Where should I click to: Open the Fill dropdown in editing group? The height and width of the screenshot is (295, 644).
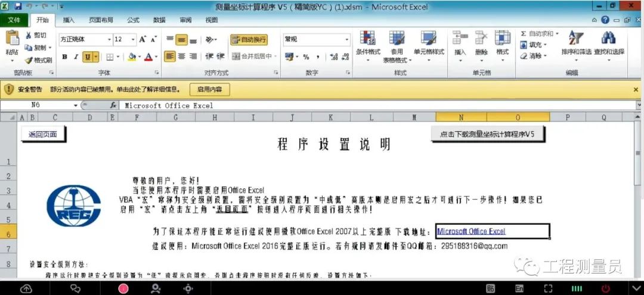coord(544,45)
